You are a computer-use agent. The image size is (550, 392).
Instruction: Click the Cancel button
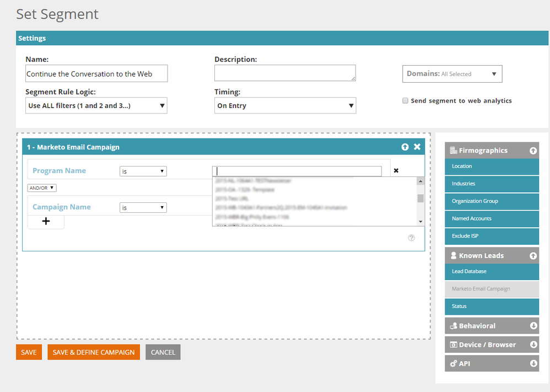[163, 352]
